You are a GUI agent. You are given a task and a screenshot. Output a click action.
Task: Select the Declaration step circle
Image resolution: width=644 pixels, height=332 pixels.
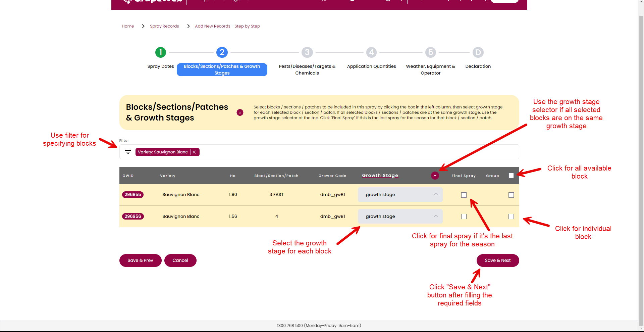click(478, 52)
